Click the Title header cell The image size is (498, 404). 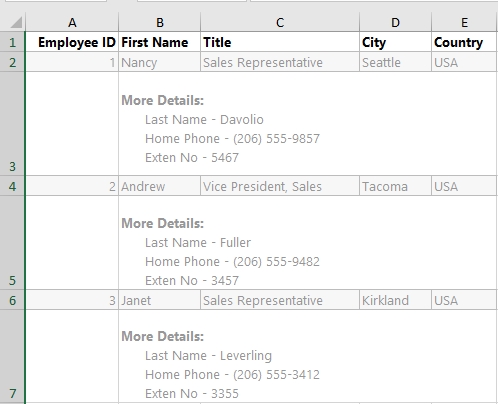pos(280,42)
